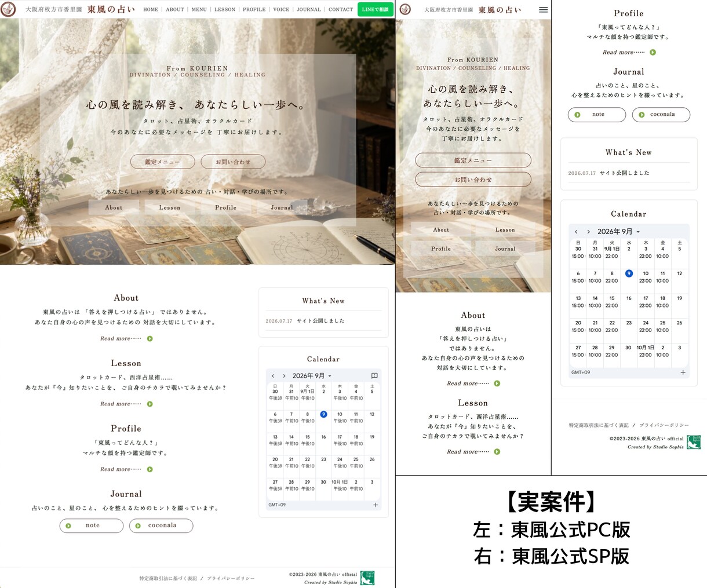Image resolution: width=707 pixels, height=588 pixels.
Task: Open LESSON in the PC navigation bar
Action: 225,10
